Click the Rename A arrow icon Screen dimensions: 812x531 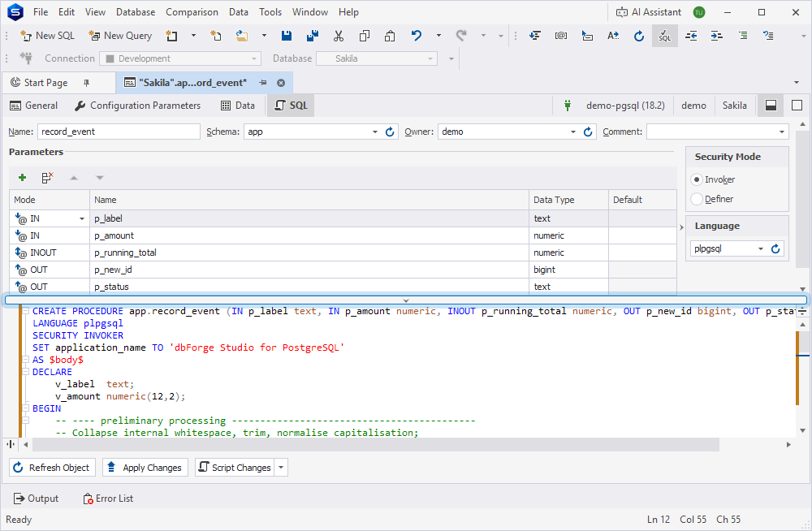click(613, 35)
